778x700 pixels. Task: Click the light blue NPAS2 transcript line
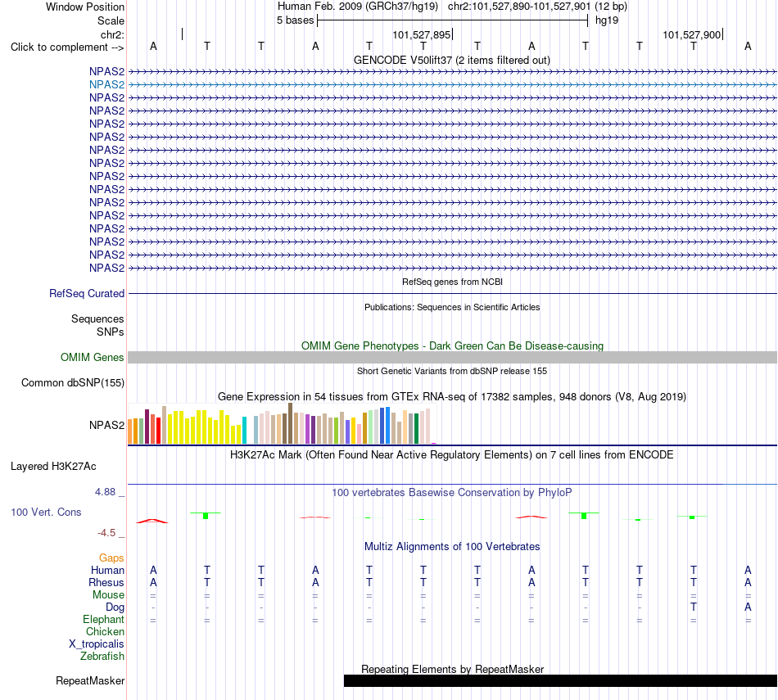(452, 85)
